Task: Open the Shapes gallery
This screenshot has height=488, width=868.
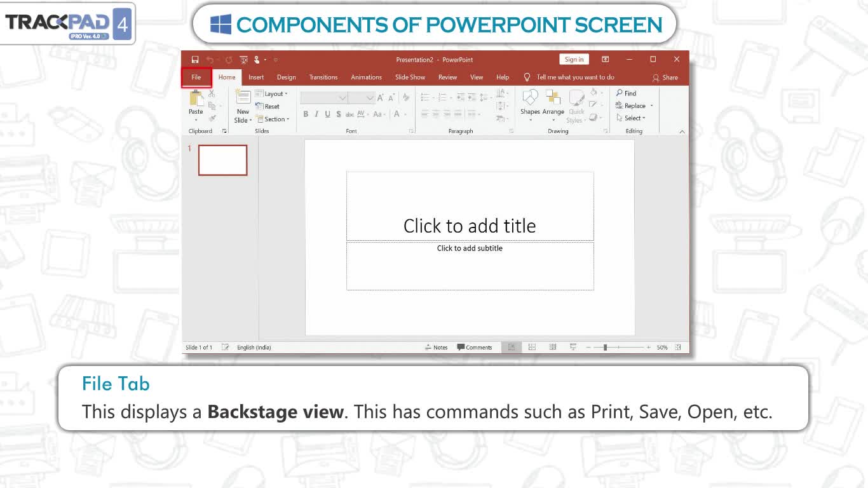Action: [x=530, y=105]
